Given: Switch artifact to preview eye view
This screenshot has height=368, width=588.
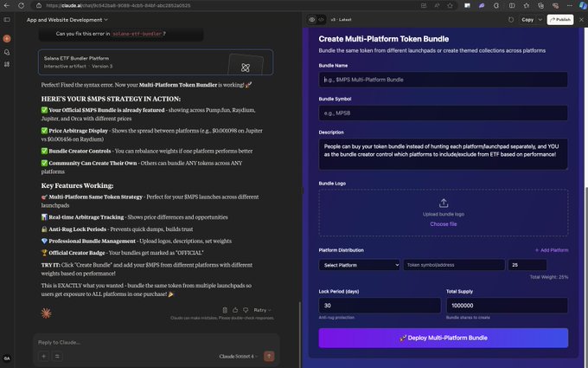Looking at the screenshot, I should 312,20.
